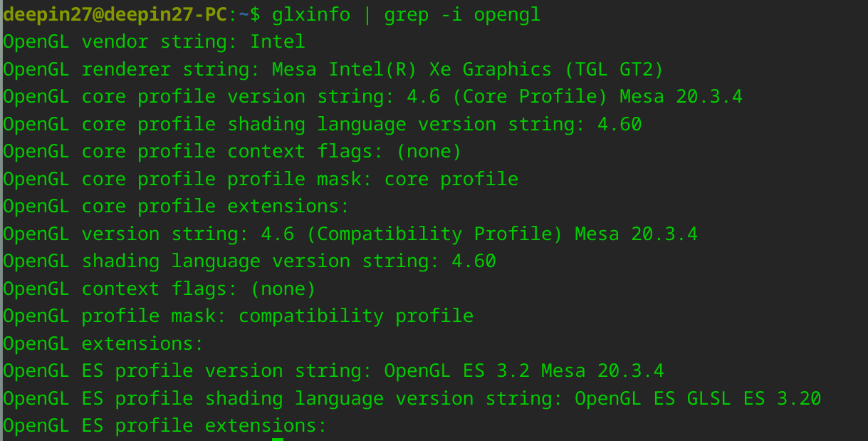Click the core profile extensions line

click(x=176, y=207)
